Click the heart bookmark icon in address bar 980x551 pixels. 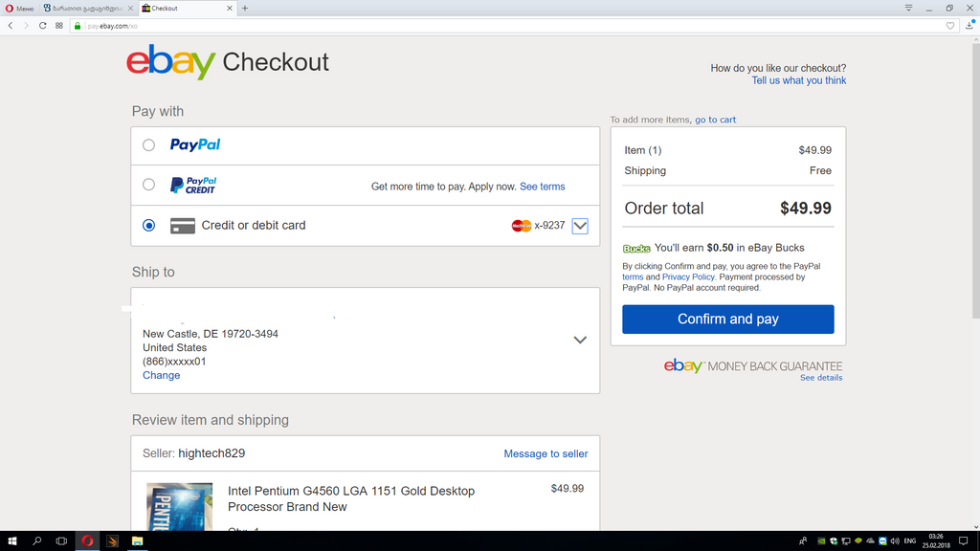[950, 26]
